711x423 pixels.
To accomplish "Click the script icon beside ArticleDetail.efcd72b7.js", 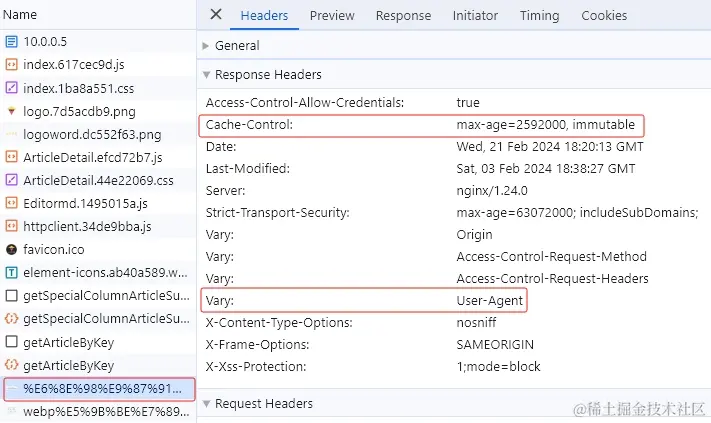I will coord(12,157).
